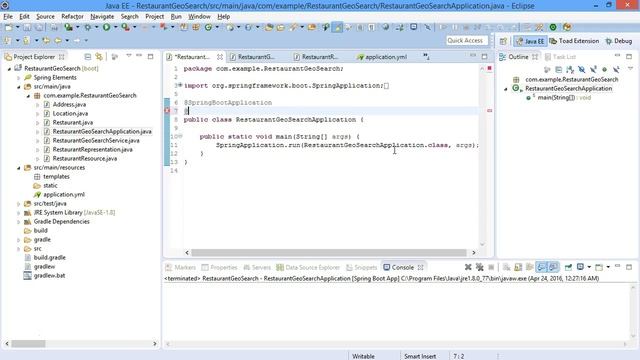Viewport: 640px width, 360px height.
Task: Switch to Toad Extension perspective
Action: 574,41
